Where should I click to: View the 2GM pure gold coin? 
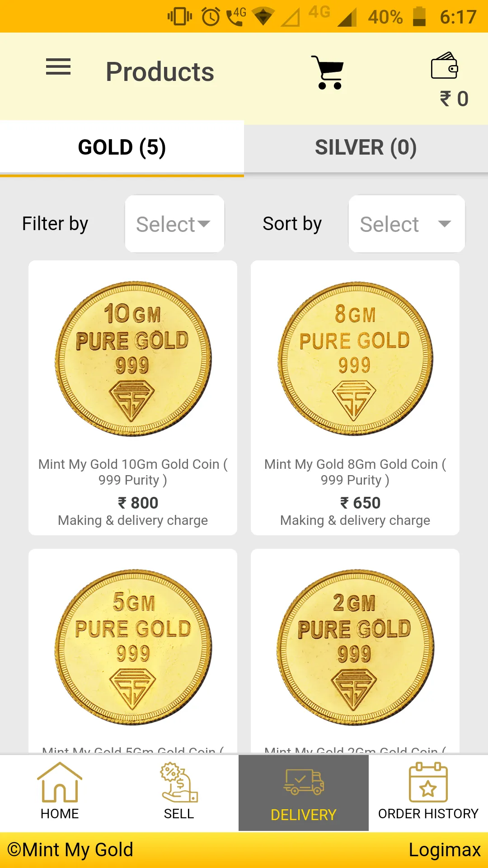[355, 647]
